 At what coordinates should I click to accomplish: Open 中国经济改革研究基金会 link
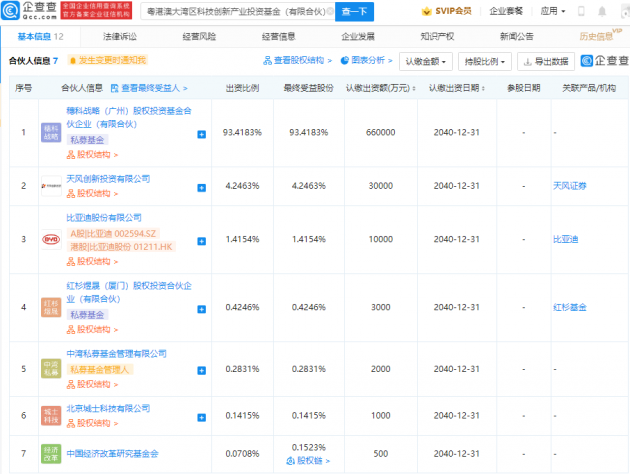click(112, 454)
